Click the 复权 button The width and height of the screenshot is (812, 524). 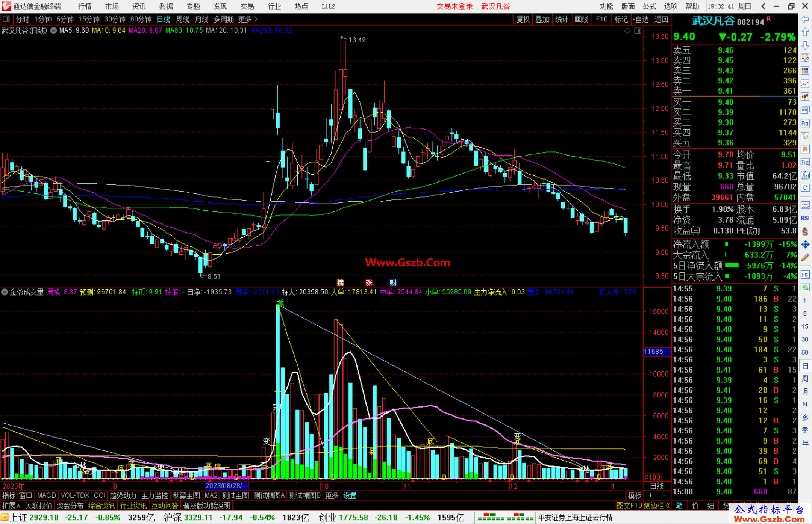[523, 19]
